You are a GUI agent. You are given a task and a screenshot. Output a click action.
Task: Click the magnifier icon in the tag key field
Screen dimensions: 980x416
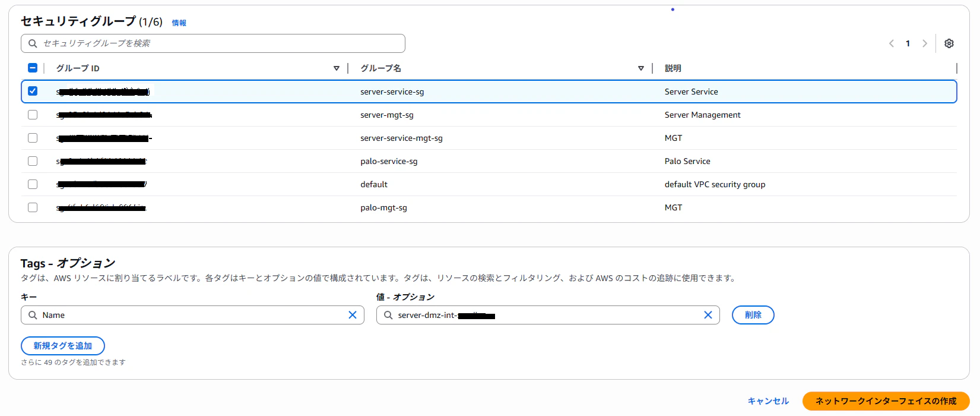(x=33, y=315)
